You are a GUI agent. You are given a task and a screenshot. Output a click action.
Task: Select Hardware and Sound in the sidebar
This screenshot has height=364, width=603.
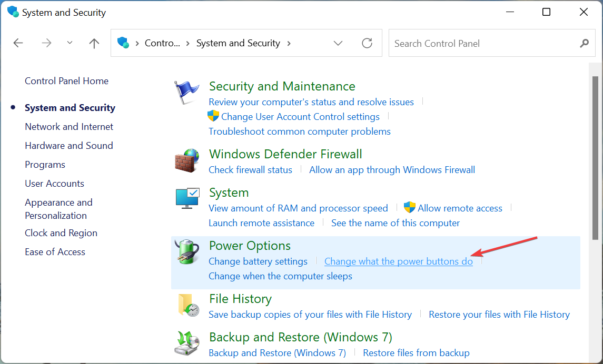[69, 146]
